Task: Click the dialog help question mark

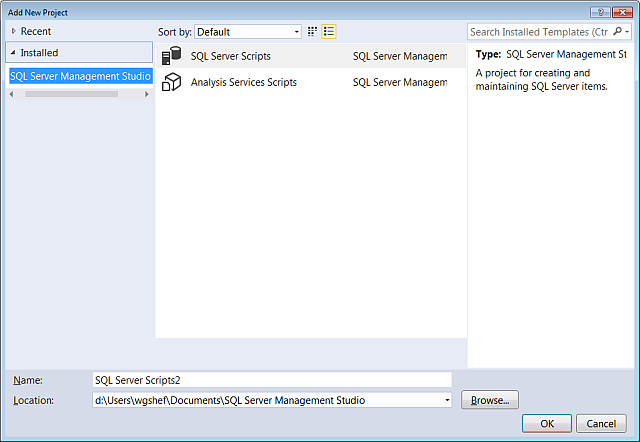Action: click(x=598, y=10)
